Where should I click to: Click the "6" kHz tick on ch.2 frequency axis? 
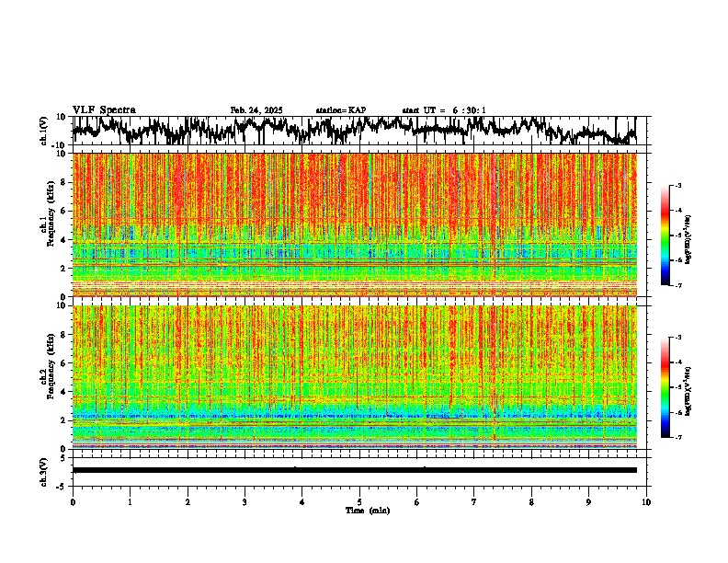tap(64, 363)
